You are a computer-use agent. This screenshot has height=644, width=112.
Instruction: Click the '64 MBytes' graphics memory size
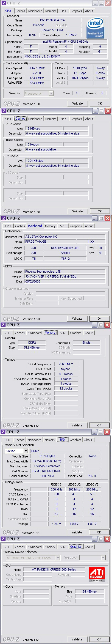(90, 591)
